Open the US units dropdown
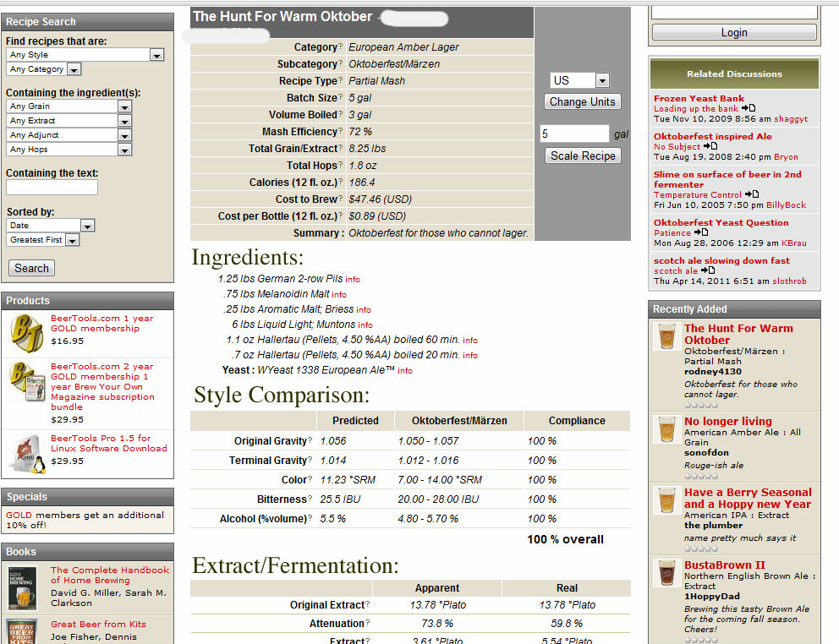 601,81
